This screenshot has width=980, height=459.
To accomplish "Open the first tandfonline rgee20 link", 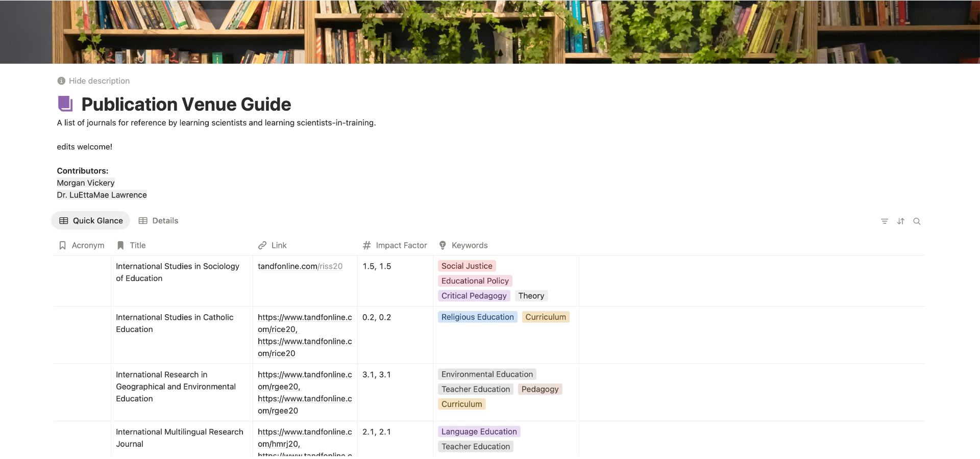I will pyautogui.click(x=305, y=380).
